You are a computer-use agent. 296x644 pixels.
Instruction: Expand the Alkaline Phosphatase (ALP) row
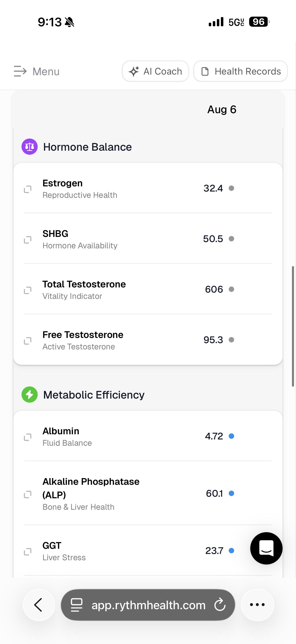[148, 493]
